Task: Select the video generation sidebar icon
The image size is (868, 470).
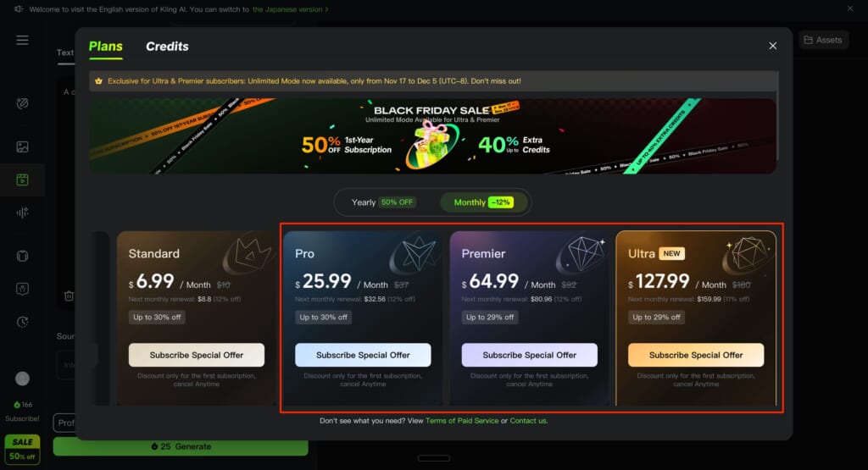Action: (22, 180)
